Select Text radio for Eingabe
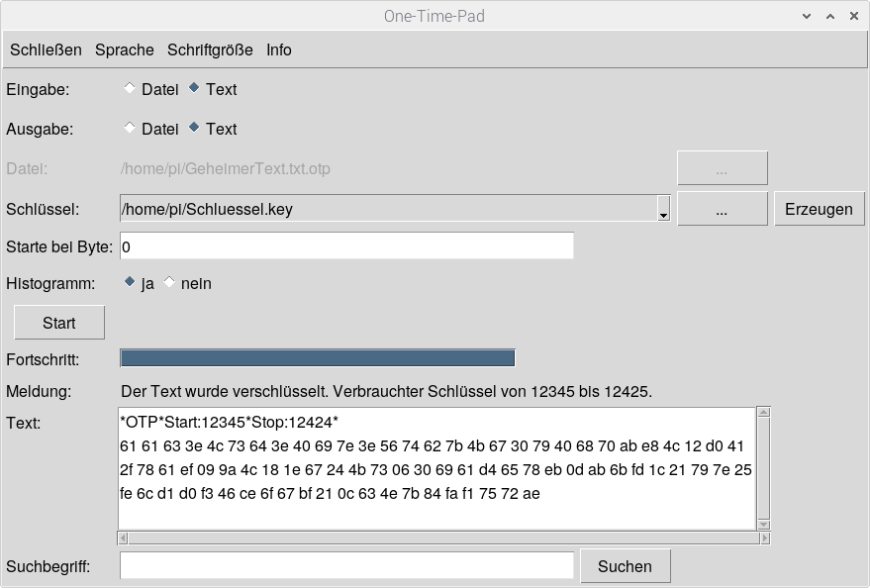 coord(194,89)
